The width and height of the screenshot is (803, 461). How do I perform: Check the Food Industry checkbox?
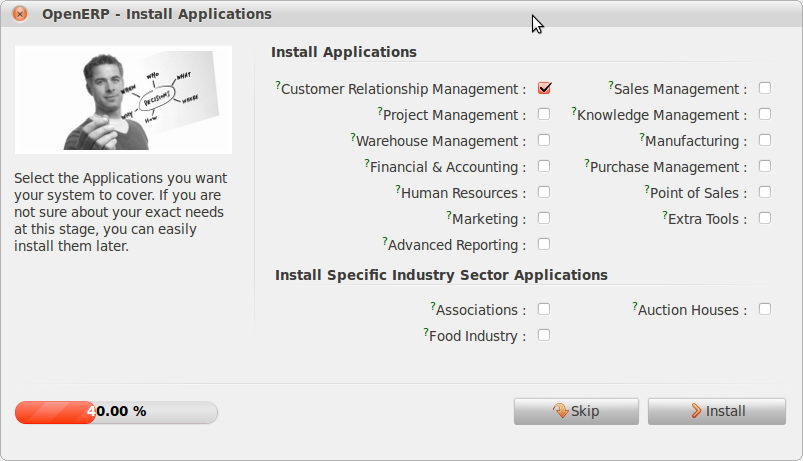click(544, 335)
